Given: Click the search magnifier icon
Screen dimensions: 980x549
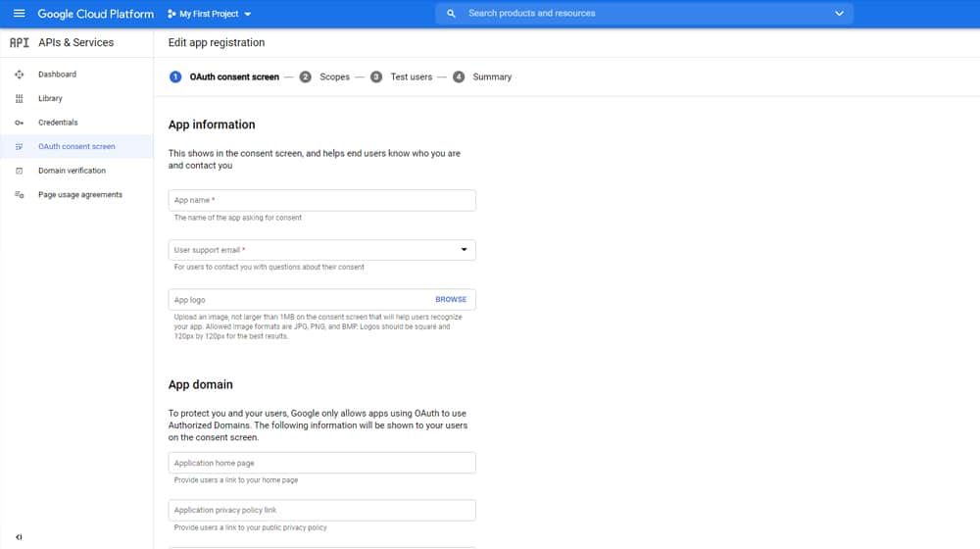Looking at the screenshot, I should coord(451,13).
